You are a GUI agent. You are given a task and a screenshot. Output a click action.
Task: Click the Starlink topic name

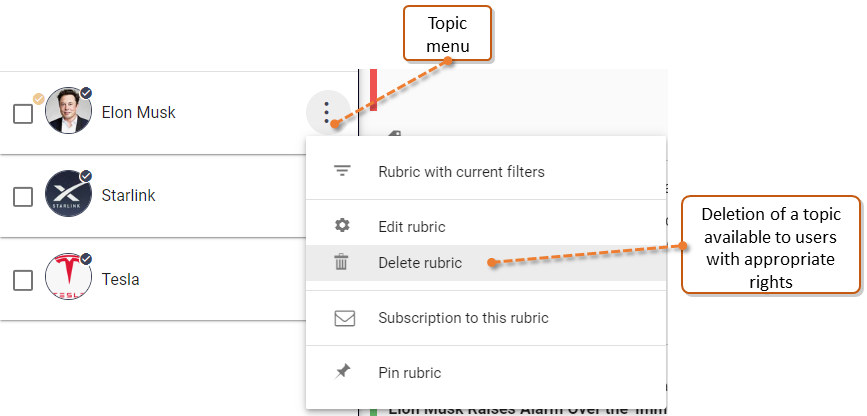click(x=128, y=195)
